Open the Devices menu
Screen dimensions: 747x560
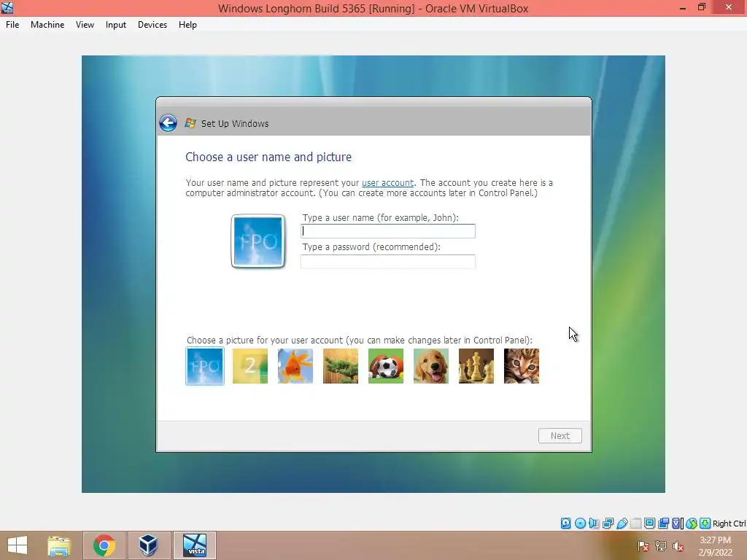click(152, 25)
